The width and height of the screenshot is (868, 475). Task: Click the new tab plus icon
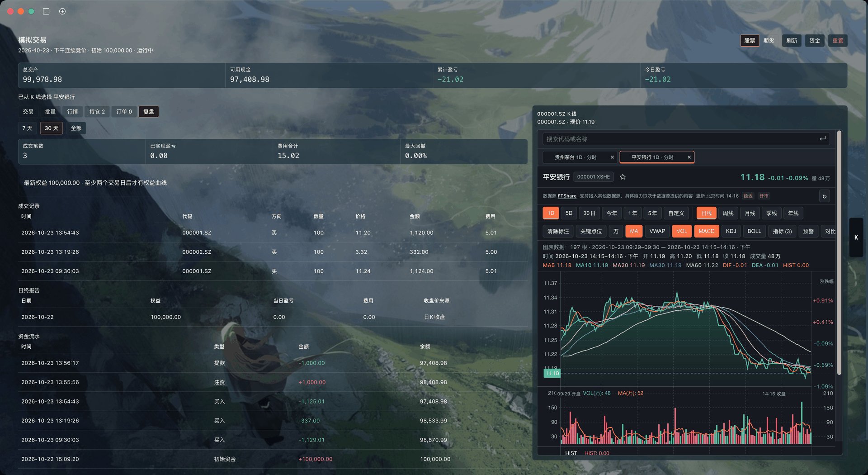[62, 11]
